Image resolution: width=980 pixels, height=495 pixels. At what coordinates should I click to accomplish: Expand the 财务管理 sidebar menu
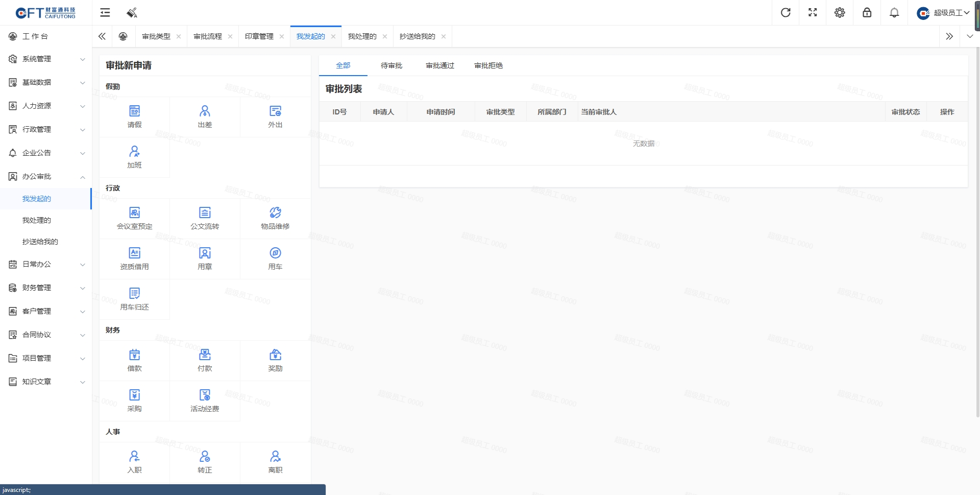(x=46, y=288)
